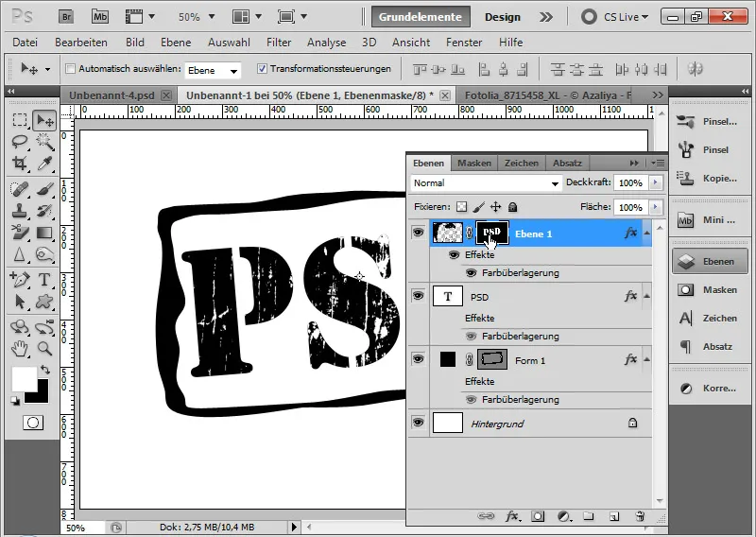Select the Zoom tool
Viewport: 756px width, 537px height.
point(44,348)
